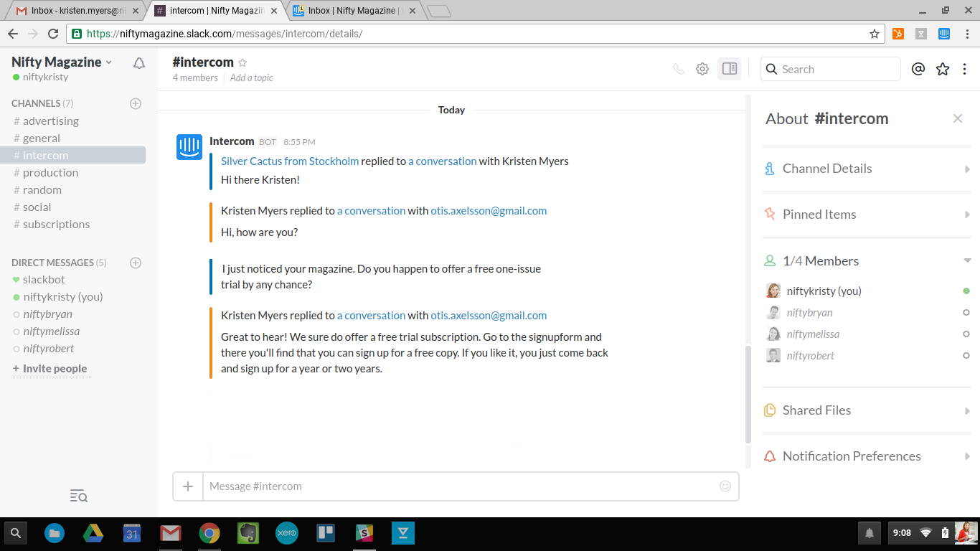
Task: Click in the Search field
Action: [x=830, y=69]
